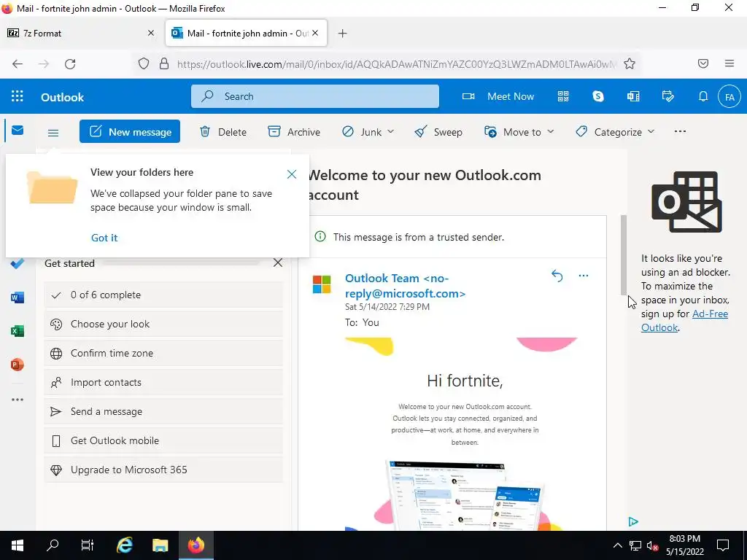The height and width of the screenshot is (560, 747).
Task: Close the Outlook Mail tab
Action: click(x=315, y=33)
